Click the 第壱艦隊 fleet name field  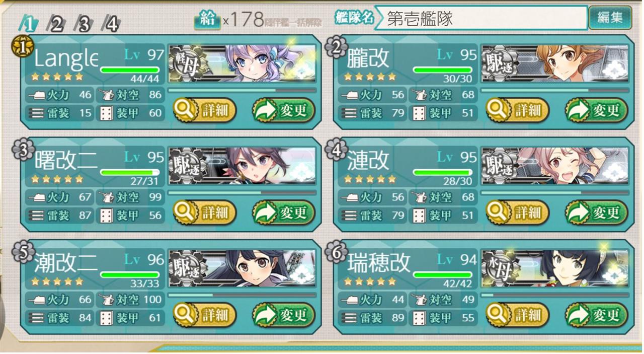[480, 19]
